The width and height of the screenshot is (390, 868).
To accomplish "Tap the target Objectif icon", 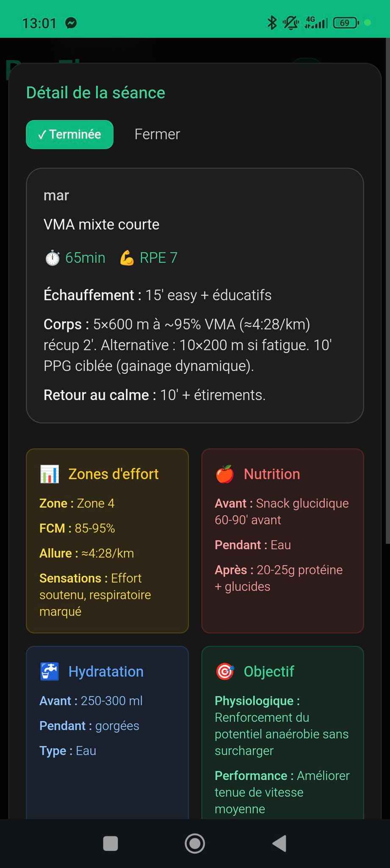I will point(225,671).
